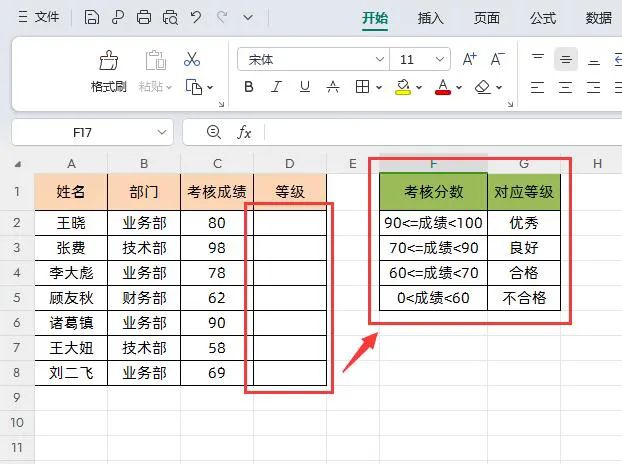Switch to the 数据 tab
The image size is (622, 464).
599,18
